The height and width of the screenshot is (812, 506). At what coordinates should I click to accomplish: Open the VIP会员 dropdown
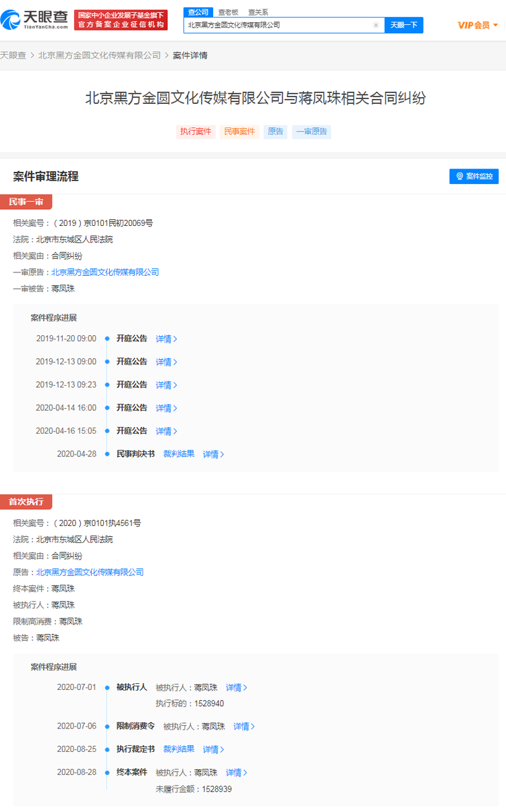tap(478, 25)
